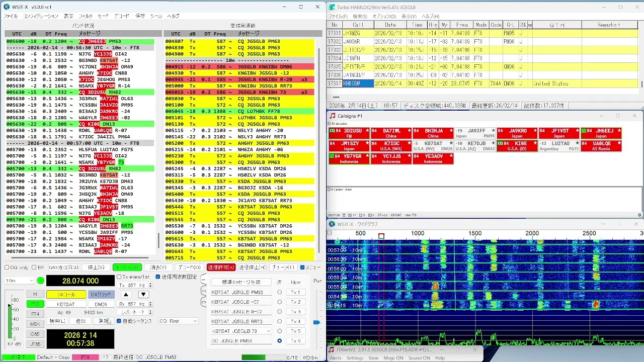Open the 10m band dropdown
The width and height of the screenshot is (644, 362).
pos(20,281)
